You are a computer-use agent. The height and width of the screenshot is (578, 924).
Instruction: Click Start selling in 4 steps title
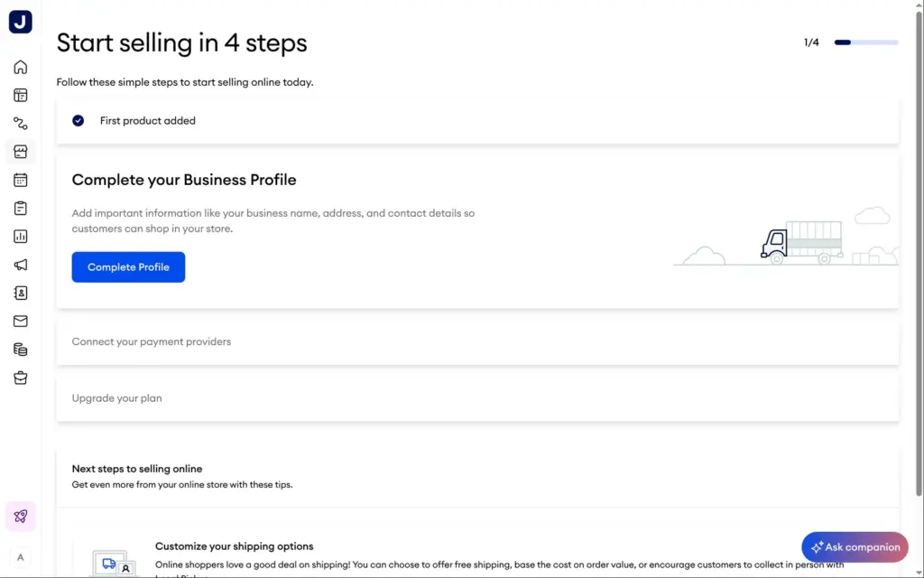pyautogui.click(x=181, y=43)
